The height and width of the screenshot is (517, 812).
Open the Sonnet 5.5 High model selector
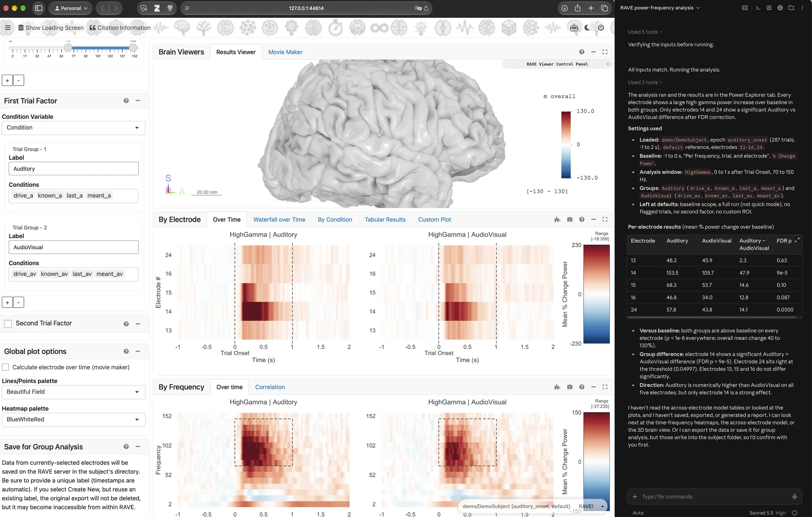click(768, 513)
